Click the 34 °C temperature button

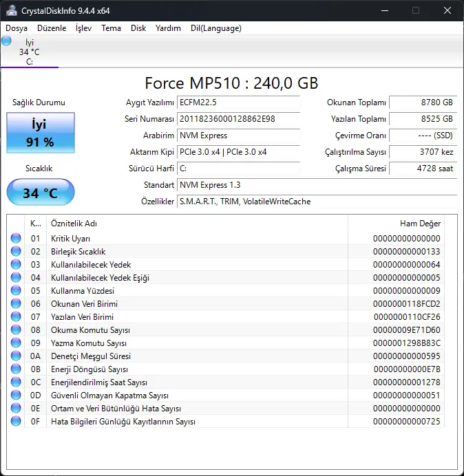tap(41, 192)
